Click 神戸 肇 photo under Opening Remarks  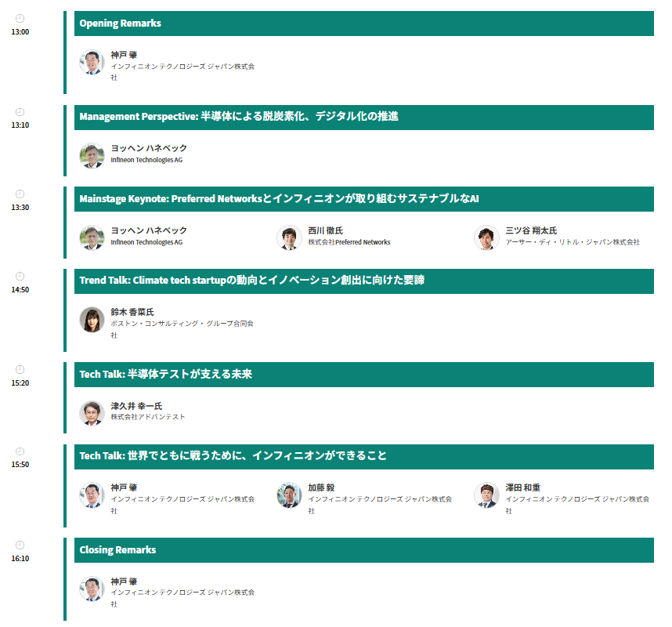click(x=92, y=62)
